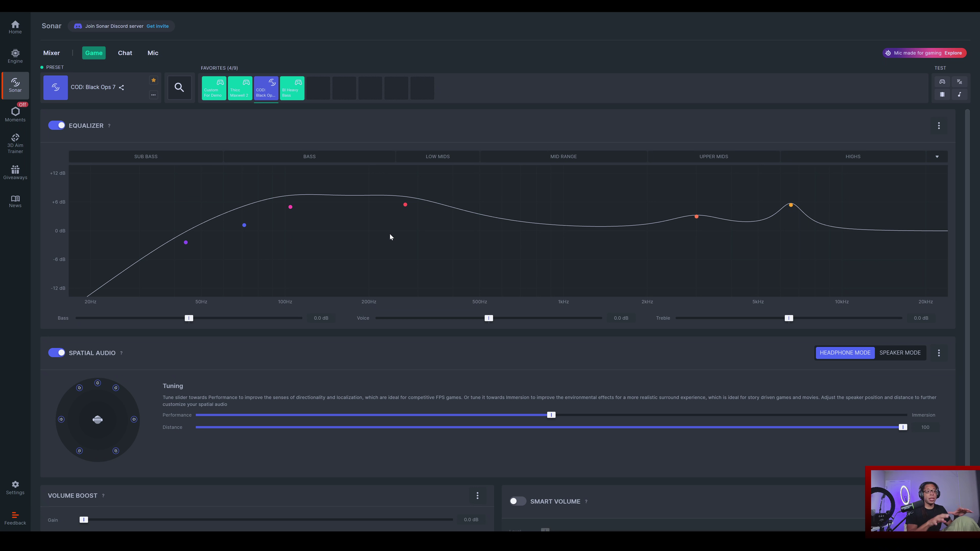Open the preset ellipsis options menu
Image resolution: width=980 pixels, height=551 pixels.
[153, 95]
